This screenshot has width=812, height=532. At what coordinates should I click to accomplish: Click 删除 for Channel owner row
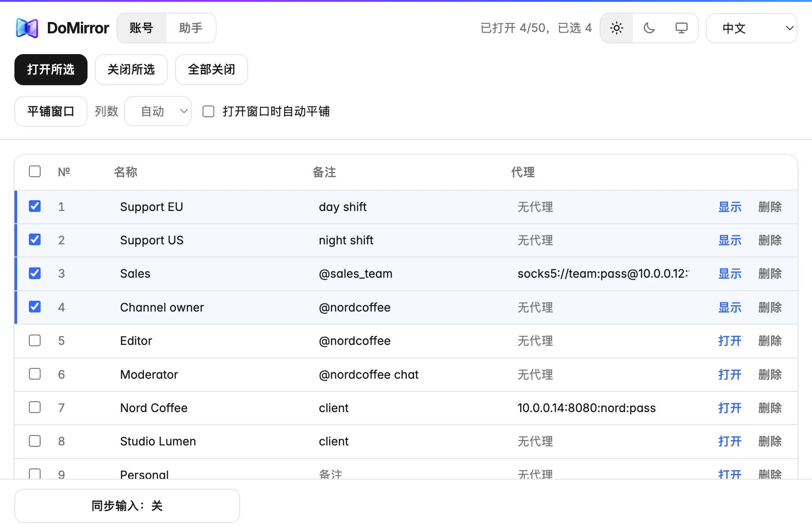tap(770, 307)
